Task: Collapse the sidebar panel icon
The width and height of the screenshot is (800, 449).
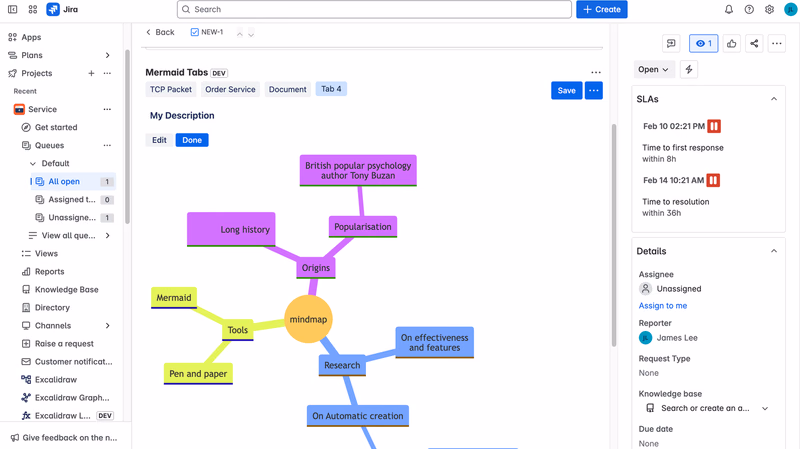Action: tap(13, 9)
